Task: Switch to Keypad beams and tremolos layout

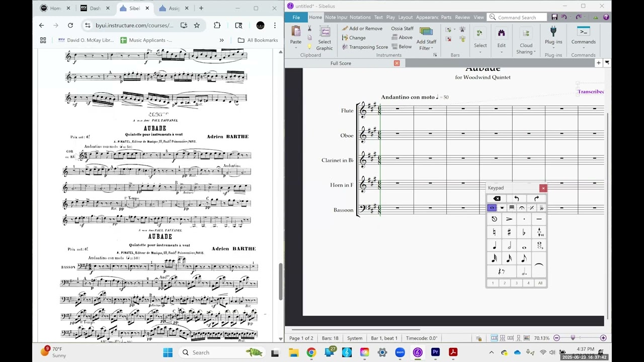Action: tap(512, 208)
